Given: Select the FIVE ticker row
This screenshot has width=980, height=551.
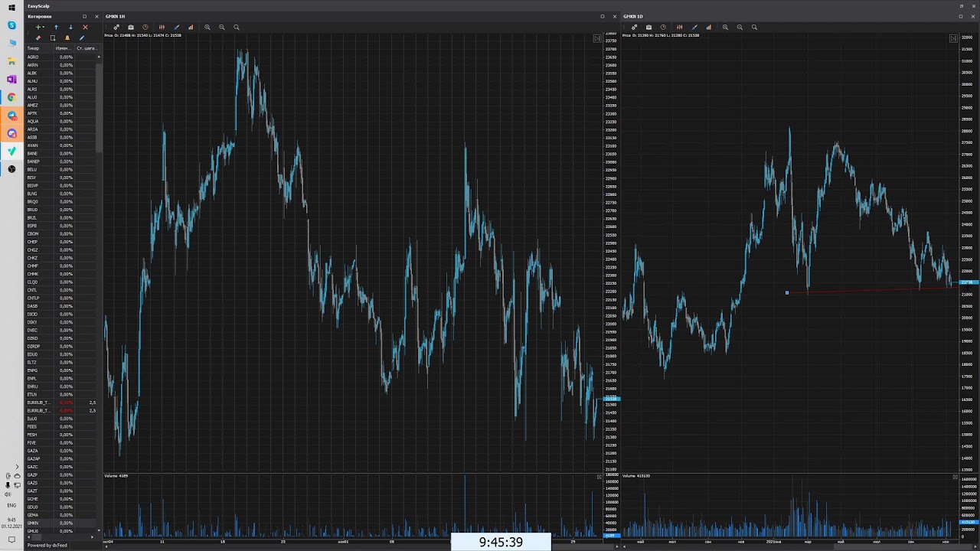Looking at the screenshot, I should 61,442.
